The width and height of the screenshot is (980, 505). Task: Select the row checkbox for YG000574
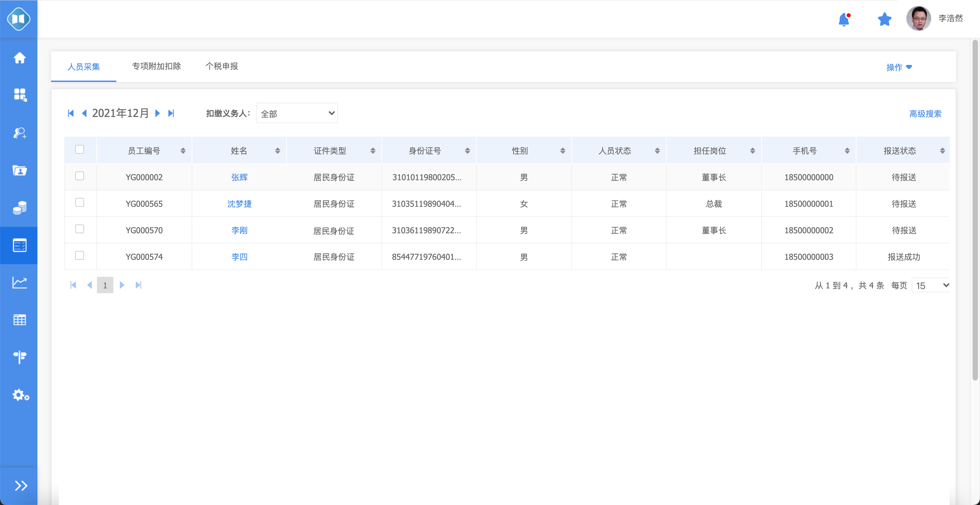tap(80, 255)
